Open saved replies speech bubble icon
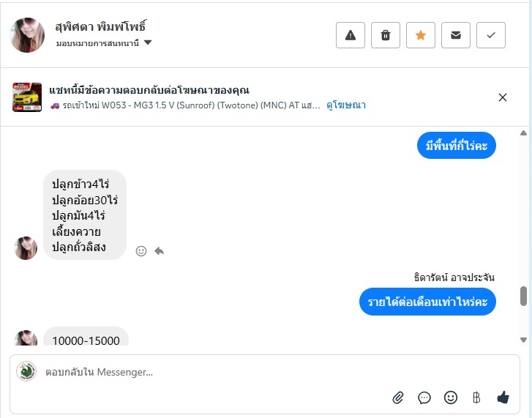 424,398
